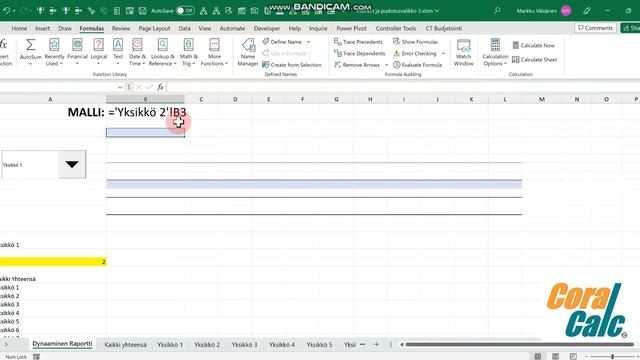Screen dimensions: 640x360
Task: Add a new sheet with plus
Action: pos(376,344)
